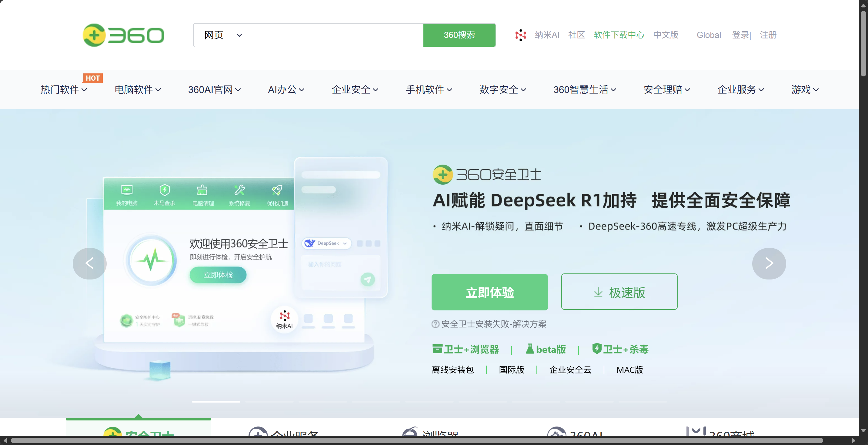Go to the previous carousel slide arrow
This screenshot has height=445, width=868.
(90, 263)
